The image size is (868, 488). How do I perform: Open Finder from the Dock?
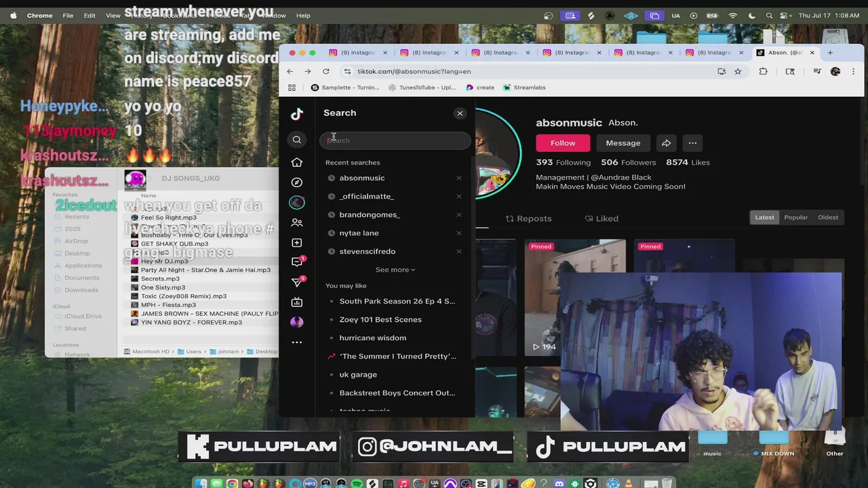pyautogui.click(x=201, y=483)
